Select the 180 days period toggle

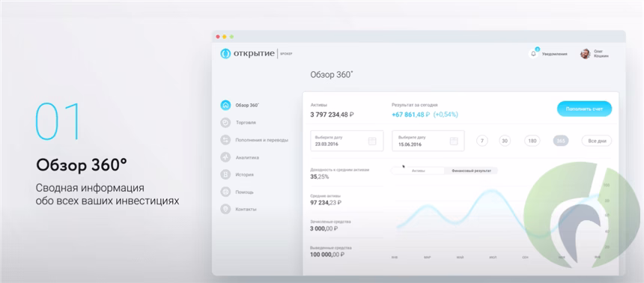click(532, 141)
